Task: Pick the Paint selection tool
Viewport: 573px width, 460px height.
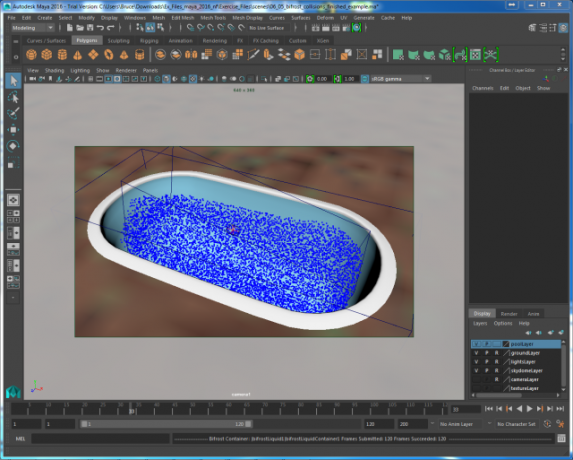Action: 13,114
